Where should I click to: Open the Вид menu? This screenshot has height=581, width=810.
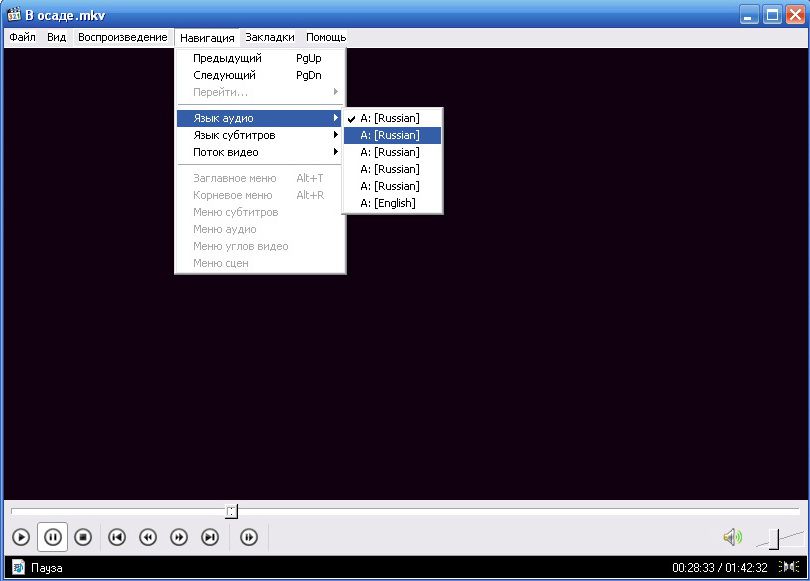tap(57, 37)
